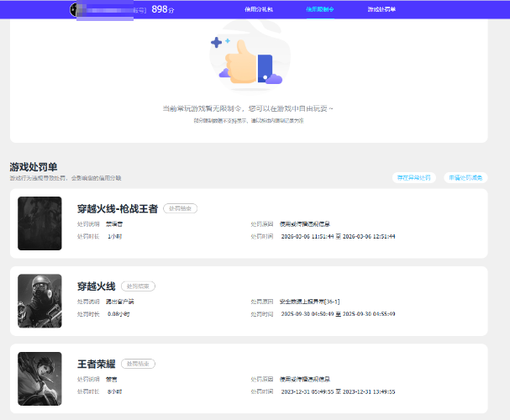The height and width of the screenshot is (420, 510).
Task: Click the 2023-12-31 05:49:55 penalty time range
Action: coord(338,391)
